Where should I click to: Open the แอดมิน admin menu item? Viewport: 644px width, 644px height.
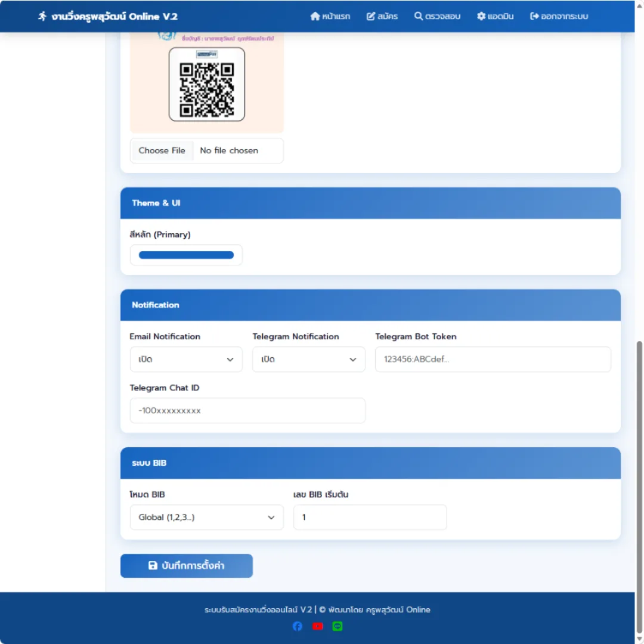click(x=495, y=17)
